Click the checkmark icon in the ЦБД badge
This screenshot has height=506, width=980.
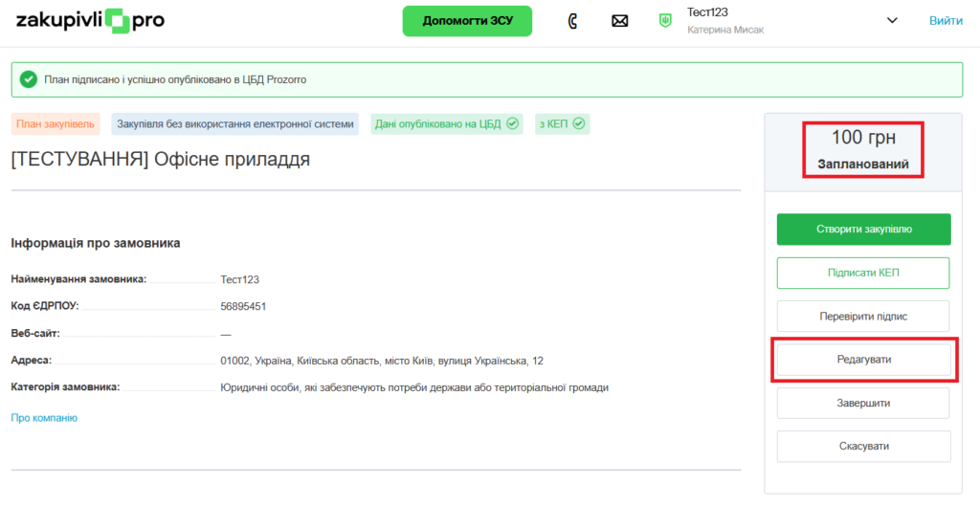point(512,123)
